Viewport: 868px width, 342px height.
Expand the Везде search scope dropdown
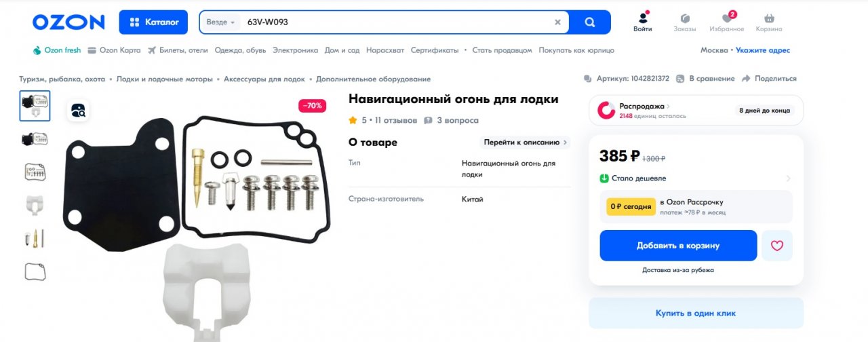[220, 22]
